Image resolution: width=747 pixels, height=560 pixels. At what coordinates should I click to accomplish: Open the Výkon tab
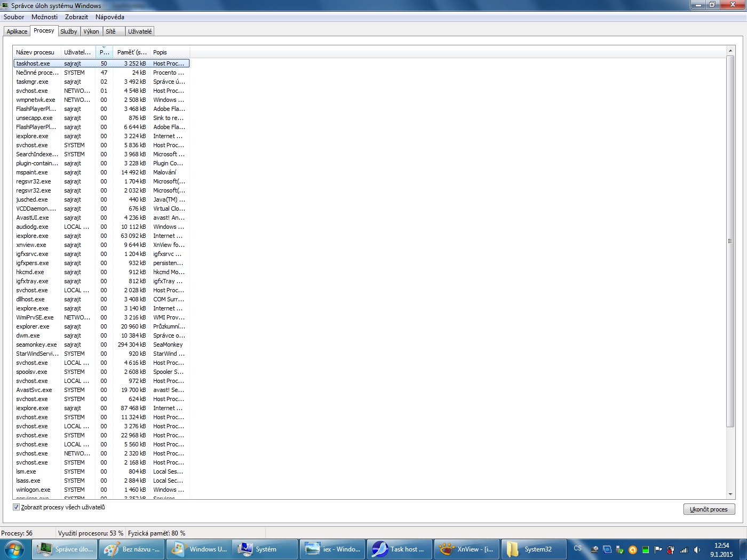click(x=91, y=31)
